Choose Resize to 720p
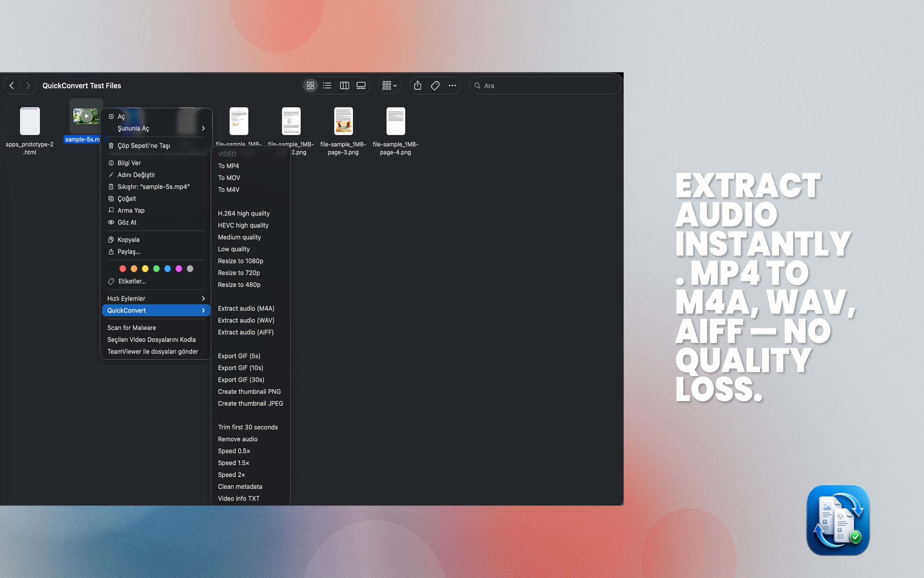 click(x=251, y=273)
